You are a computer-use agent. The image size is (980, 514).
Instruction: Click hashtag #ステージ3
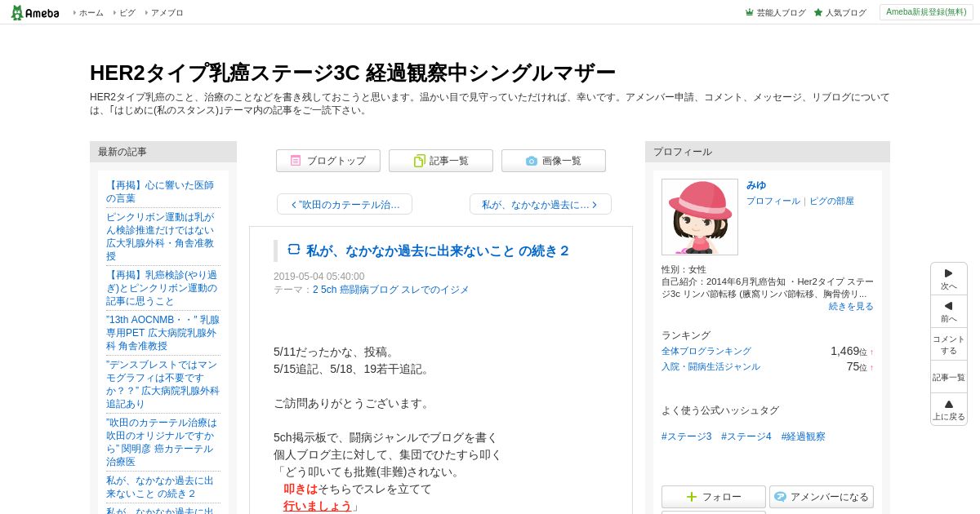click(687, 436)
